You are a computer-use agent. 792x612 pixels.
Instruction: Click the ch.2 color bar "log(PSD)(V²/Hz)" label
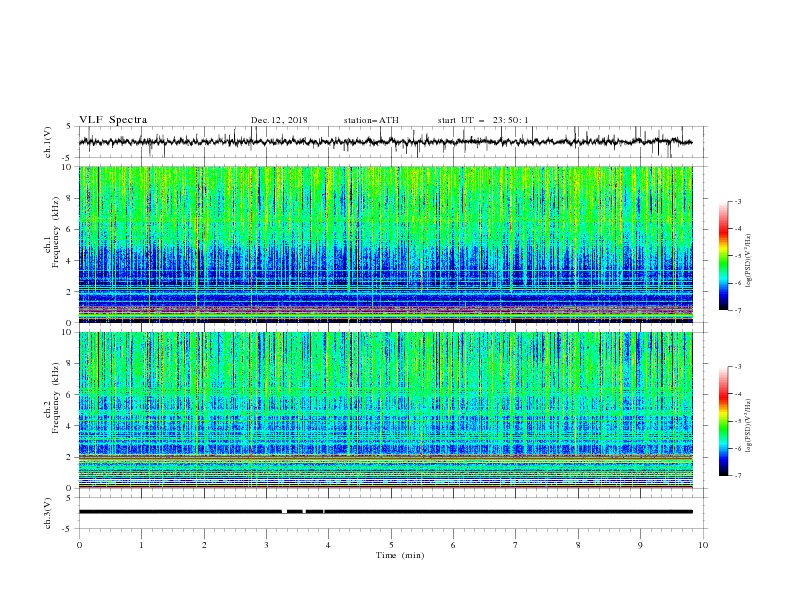click(749, 426)
